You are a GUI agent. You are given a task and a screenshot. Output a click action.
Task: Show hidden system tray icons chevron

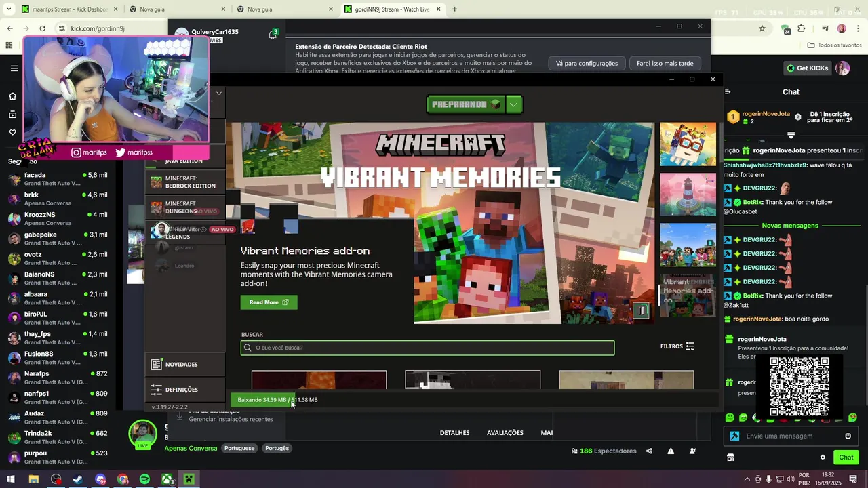[747, 479]
